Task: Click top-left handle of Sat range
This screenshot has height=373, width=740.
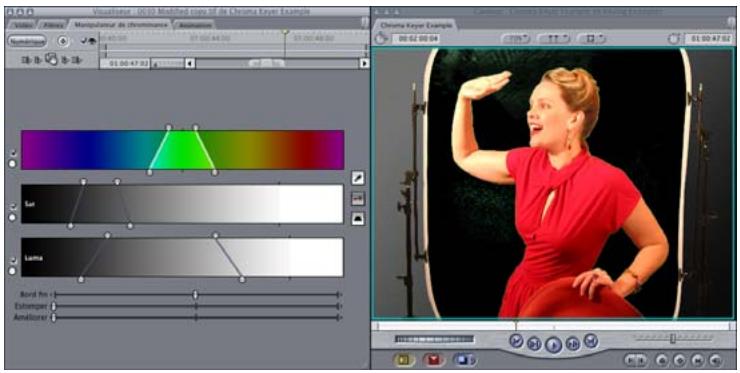Action: 84,181
